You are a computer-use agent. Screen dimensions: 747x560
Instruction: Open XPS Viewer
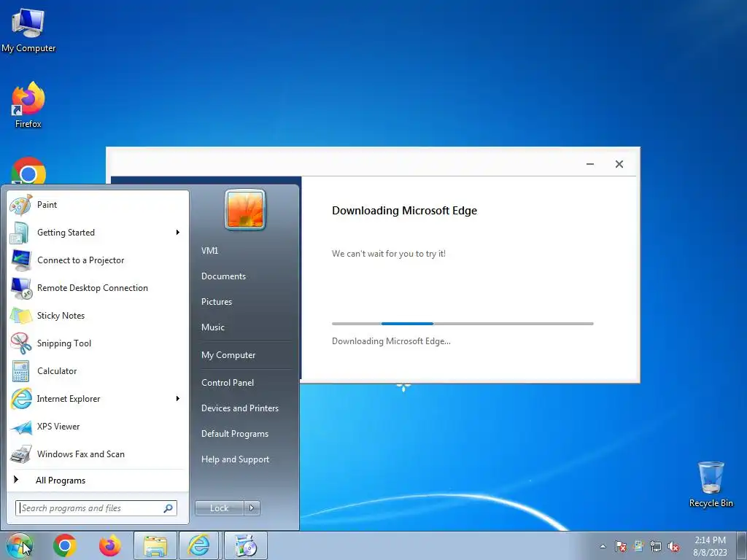pyautogui.click(x=98, y=426)
